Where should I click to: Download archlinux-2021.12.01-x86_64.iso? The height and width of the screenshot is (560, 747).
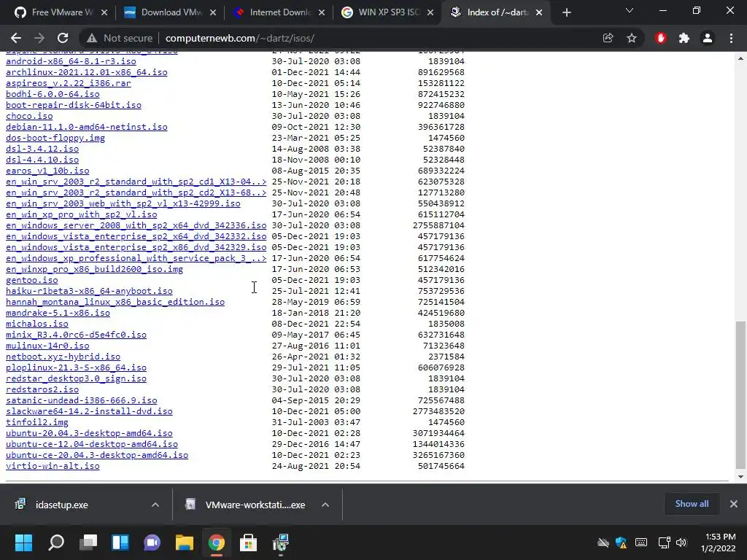point(86,72)
